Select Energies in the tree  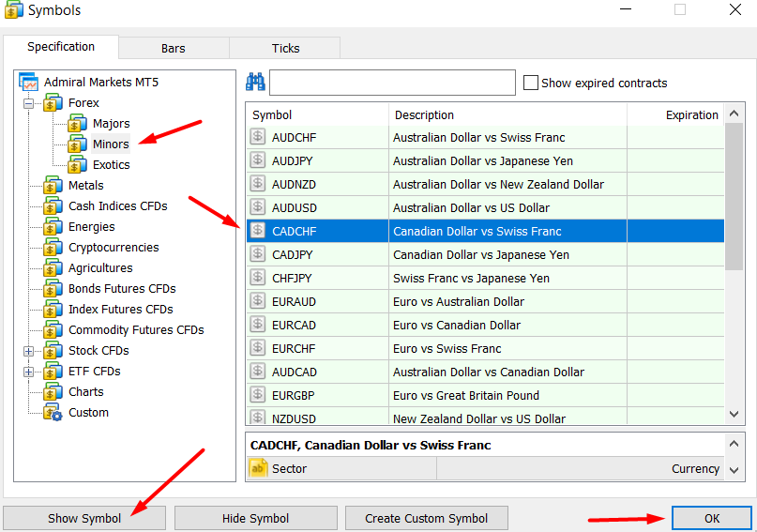[91, 227]
